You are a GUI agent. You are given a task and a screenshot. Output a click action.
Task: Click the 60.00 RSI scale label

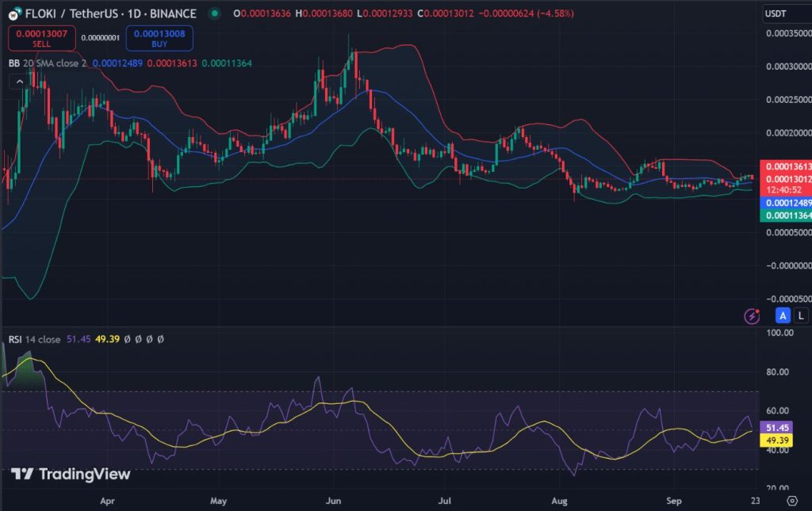click(x=778, y=410)
